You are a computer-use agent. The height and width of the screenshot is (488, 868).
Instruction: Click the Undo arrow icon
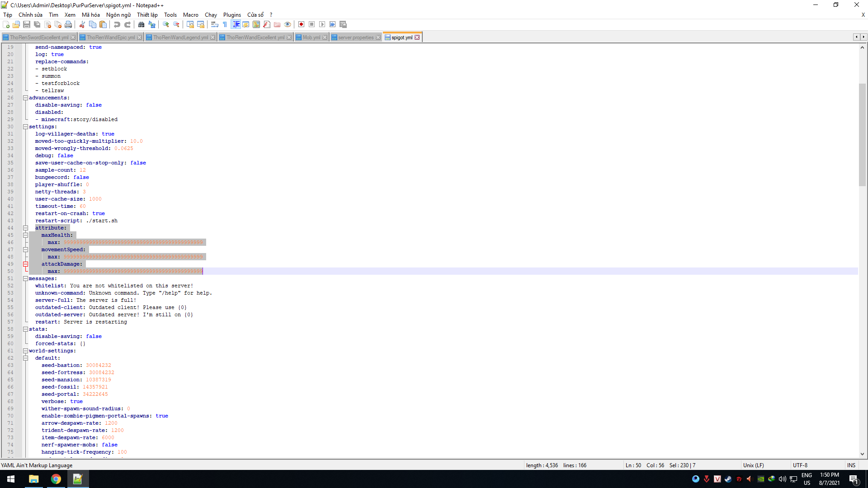(x=117, y=24)
